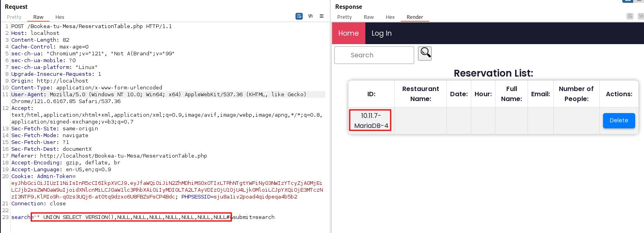Screen dimensions: 644x233
Task: Toggle word wrap icon in Request panel
Action: pos(299,16)
